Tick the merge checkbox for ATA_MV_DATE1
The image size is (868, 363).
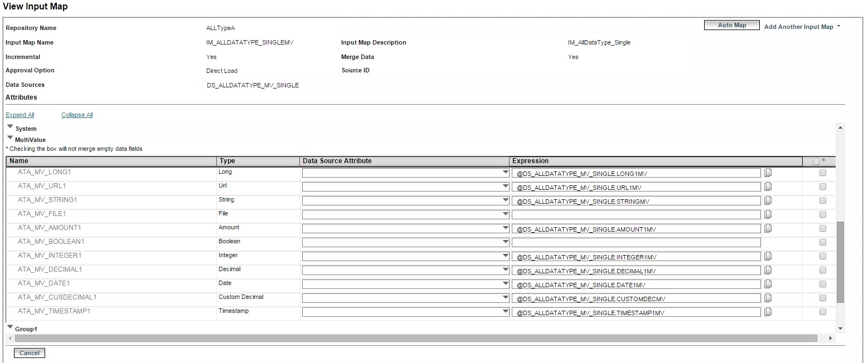tap(823, 284)
